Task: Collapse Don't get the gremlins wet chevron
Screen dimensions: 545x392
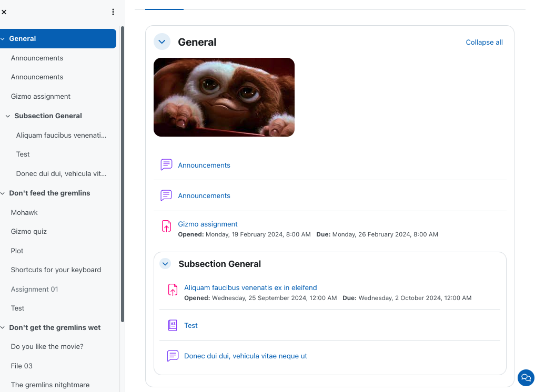Action: click(x=3, y=328)
